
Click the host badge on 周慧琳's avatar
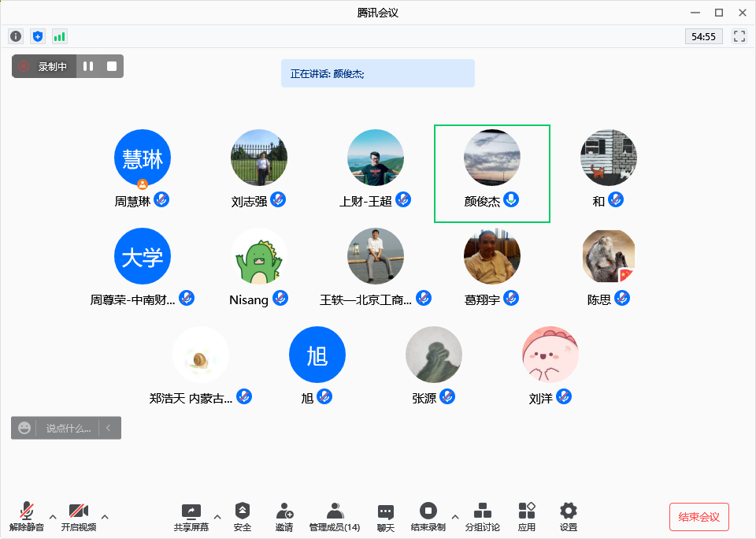143,184
